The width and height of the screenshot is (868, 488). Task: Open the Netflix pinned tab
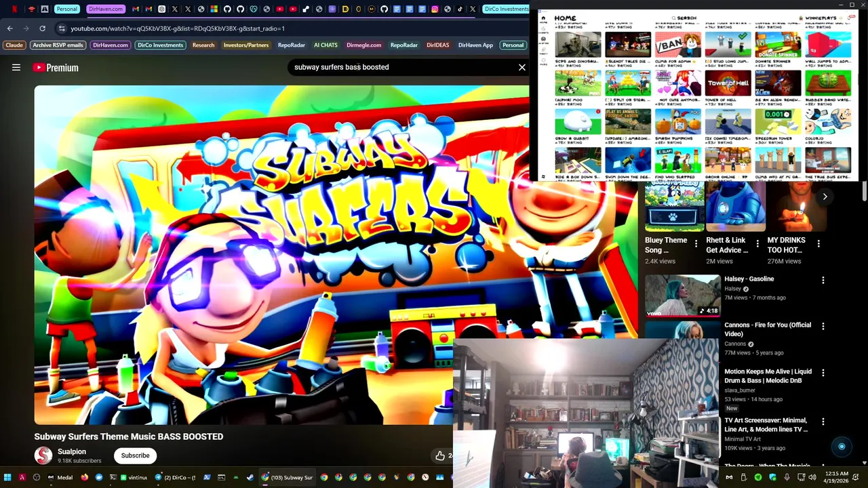(x=14, y=9)
